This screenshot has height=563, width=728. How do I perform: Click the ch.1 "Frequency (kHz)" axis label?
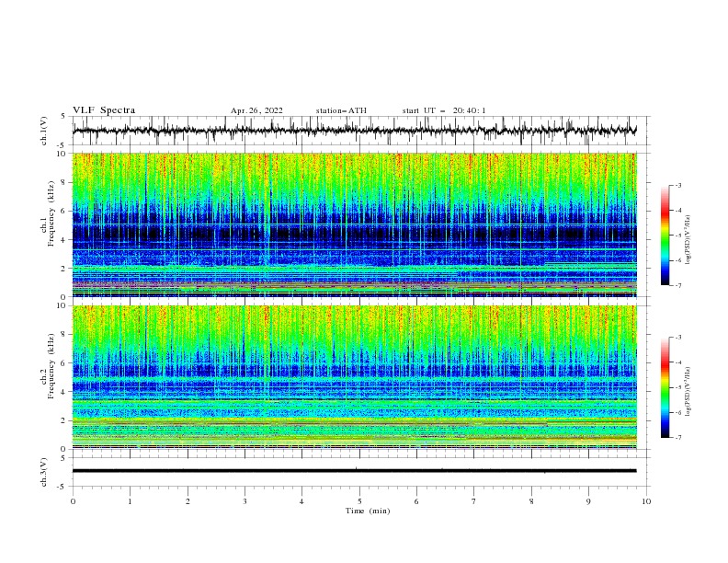click(x=51, y=213)
